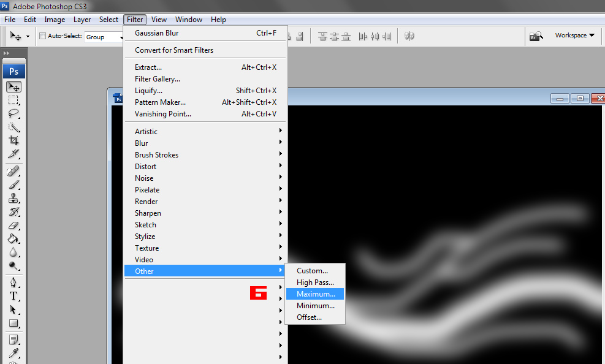This screenshot has width=605, height=364.
Task: Expand the Noise filter submenu
Action: pyautogui.click(x=206, y=178)
